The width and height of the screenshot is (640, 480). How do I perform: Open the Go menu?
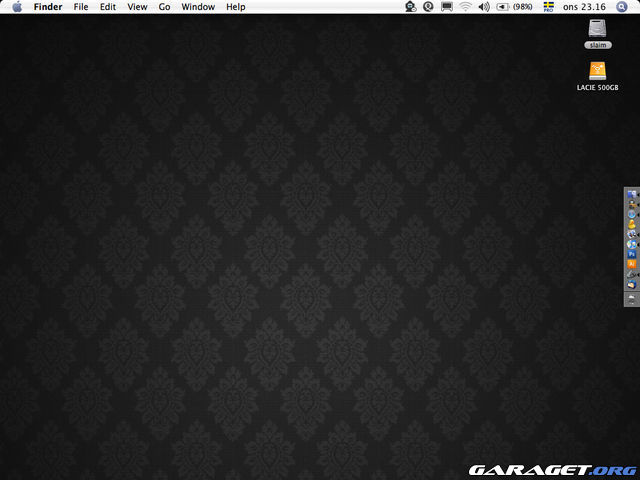click(x=164, y=7)
